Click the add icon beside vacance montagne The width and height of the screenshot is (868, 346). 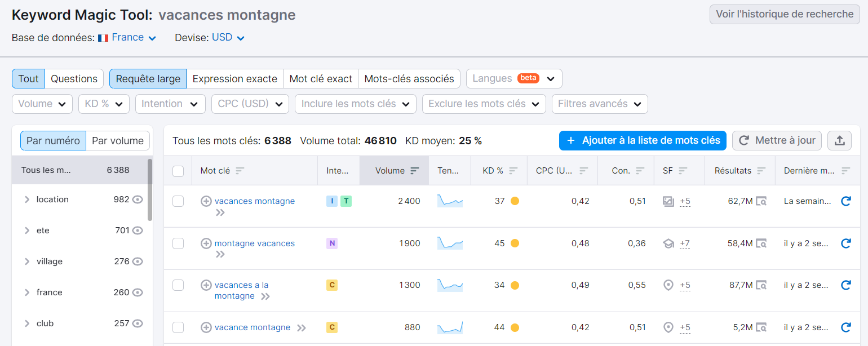click(206, 327)
